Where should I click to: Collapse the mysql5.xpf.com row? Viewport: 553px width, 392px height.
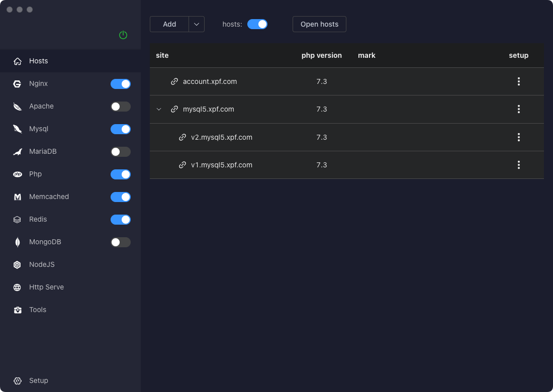coord(159,109)
